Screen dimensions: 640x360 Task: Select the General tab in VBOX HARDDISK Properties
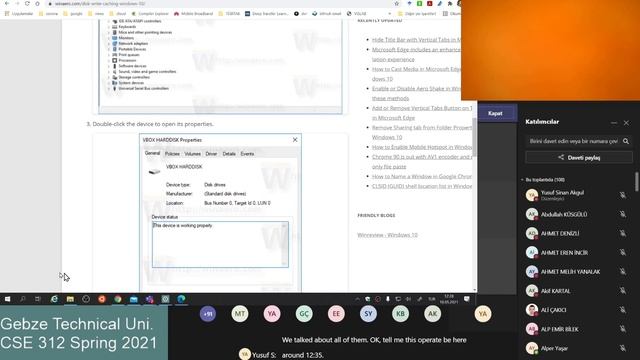[x=152, y=153]
